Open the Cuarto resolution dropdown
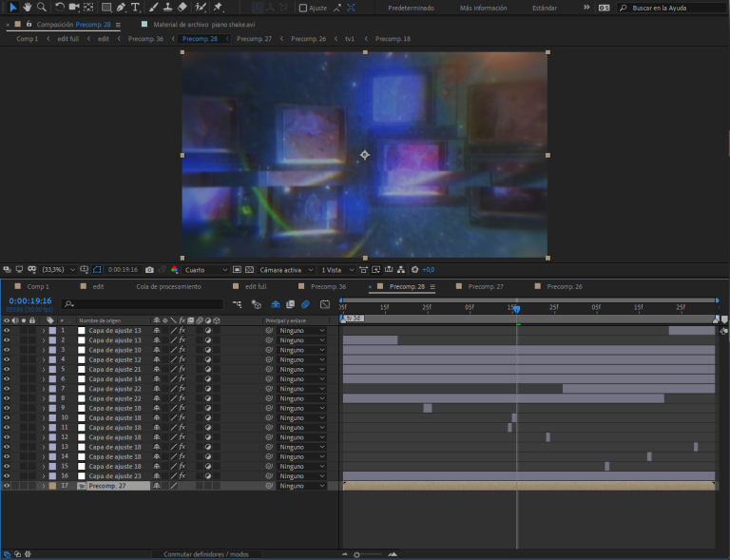Image resolution: width=730 pixels, height=560 pixels. pos(205,269)
